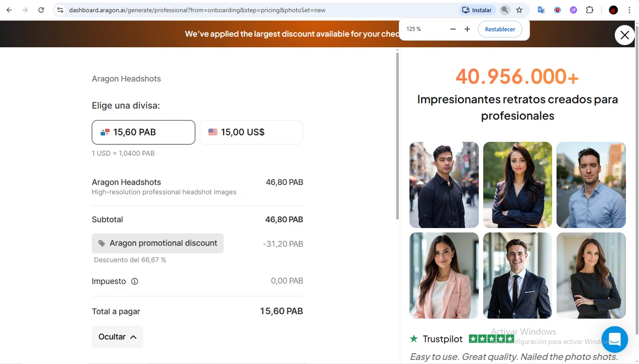This screenshot has width=639, height=364.
Task: Close the checkout overlay with X
Action: pos(625,35)
